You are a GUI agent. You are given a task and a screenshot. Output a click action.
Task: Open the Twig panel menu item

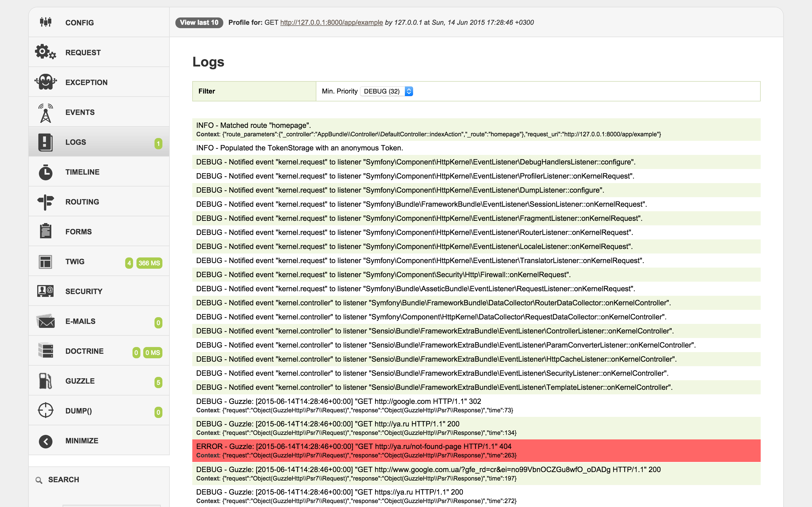tap(75, 262)
